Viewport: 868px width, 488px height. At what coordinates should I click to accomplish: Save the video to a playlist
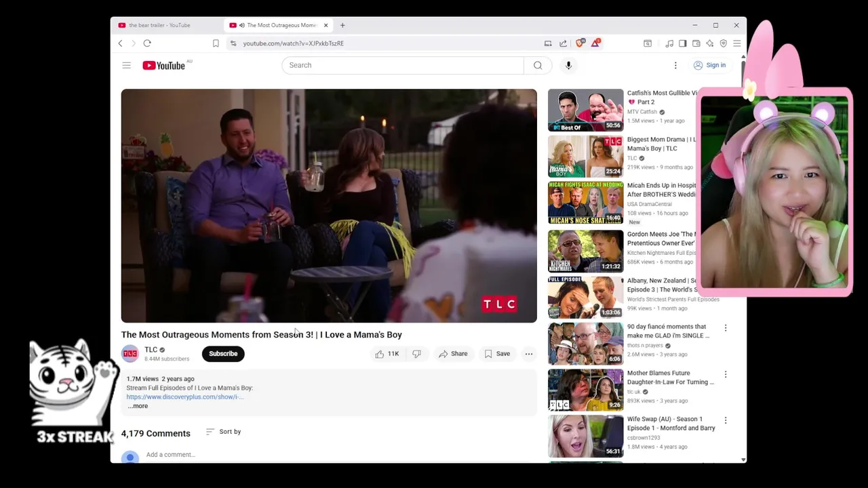coord(497,354)
